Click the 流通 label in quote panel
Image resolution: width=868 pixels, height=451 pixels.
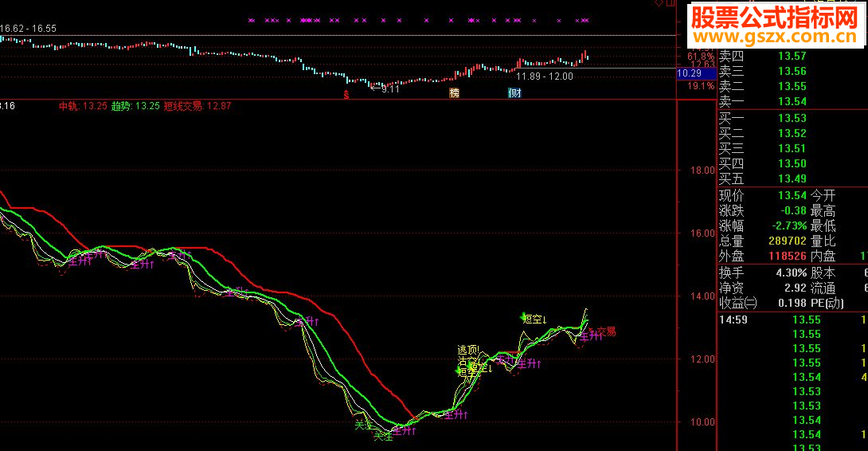pyautogui.click(x=823, y=288)
